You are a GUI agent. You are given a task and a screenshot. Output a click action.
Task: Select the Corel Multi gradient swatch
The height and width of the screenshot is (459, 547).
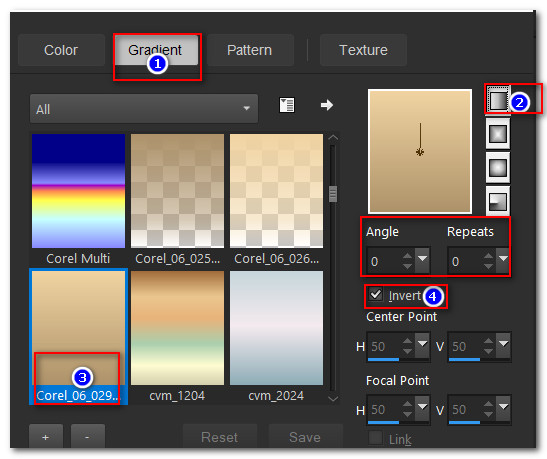pos(78,191)
